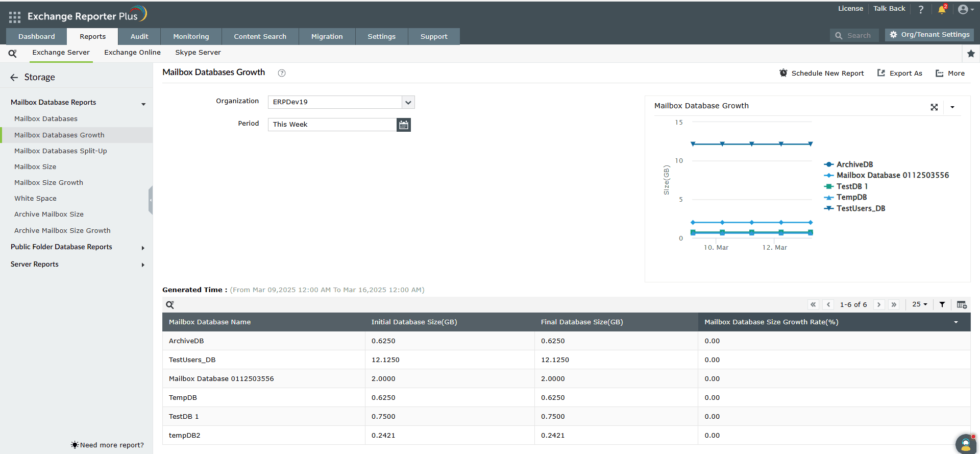Open help tooltip beside Mailbox Databases Growth title
The width and height of the screenshot is (980, 454).
[x=282, y=73]
